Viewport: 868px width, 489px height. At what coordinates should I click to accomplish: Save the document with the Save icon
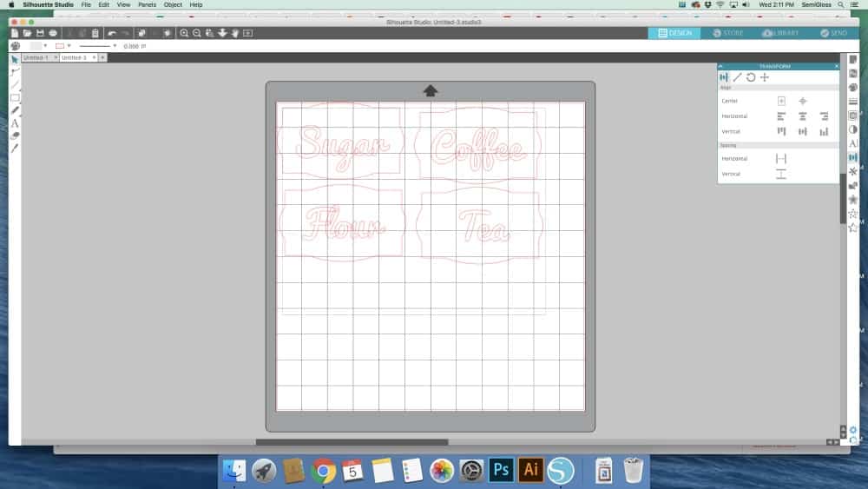(40, 33)
